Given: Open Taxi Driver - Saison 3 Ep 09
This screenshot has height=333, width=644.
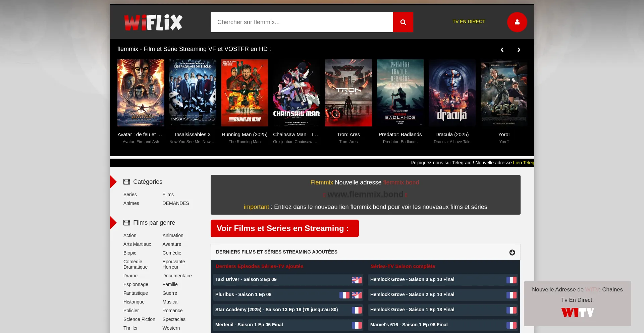Looking at the screenshot, I should click(246, 279).
